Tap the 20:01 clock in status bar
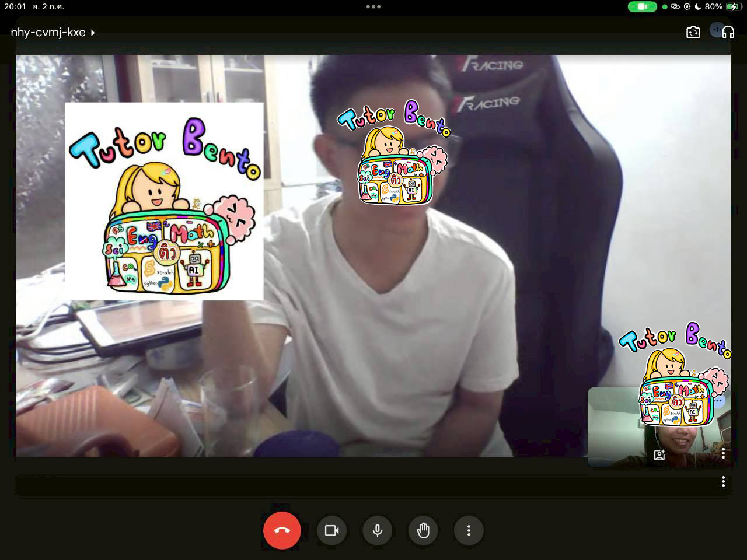This screenshot has height=560, width=747. coord(15,7)
